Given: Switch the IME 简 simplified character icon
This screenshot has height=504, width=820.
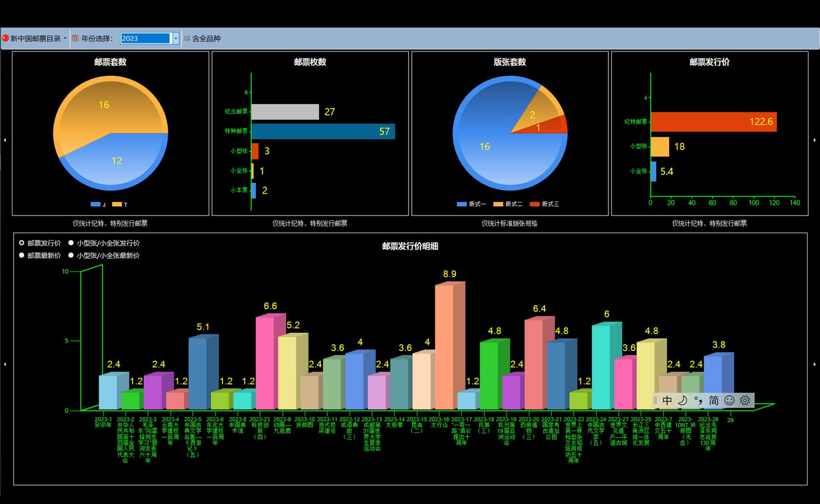Looking at the screenshot, I should point(714,400).
